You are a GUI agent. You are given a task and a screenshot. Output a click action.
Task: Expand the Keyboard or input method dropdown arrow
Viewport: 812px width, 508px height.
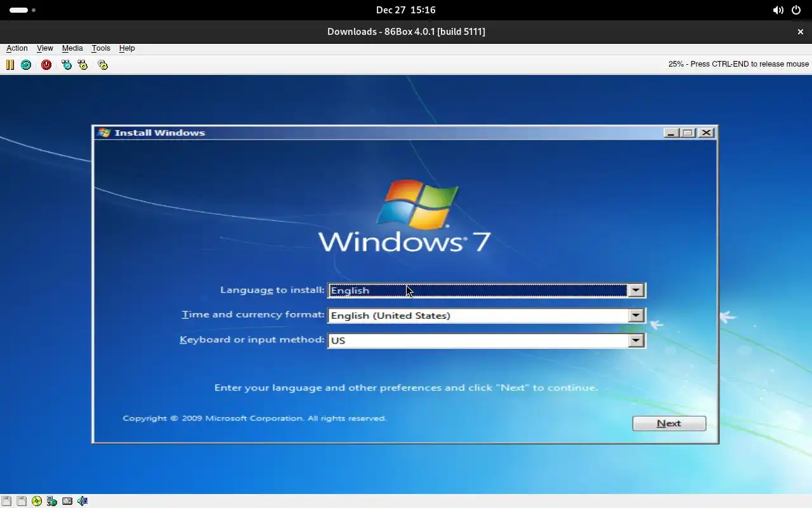coord(636,340)
